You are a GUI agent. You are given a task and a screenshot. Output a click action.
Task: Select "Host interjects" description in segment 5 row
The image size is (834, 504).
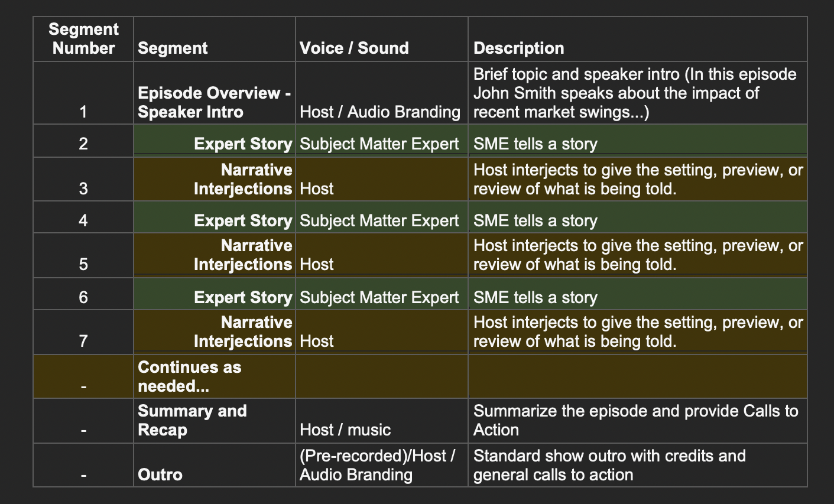[x=638, y=255]
